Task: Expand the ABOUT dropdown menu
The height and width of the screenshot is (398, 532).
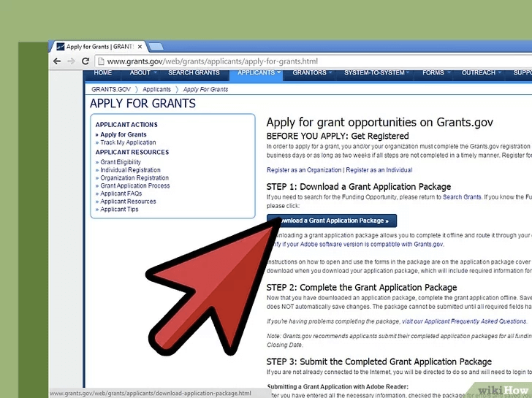Action: pyautogui.click(x=143, y=73)
